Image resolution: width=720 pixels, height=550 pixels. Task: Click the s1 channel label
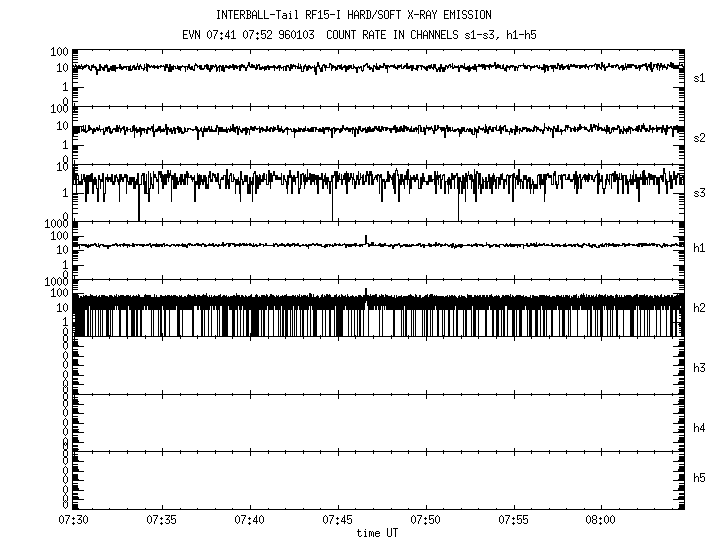pyautogui.click(x=699, y=77)
